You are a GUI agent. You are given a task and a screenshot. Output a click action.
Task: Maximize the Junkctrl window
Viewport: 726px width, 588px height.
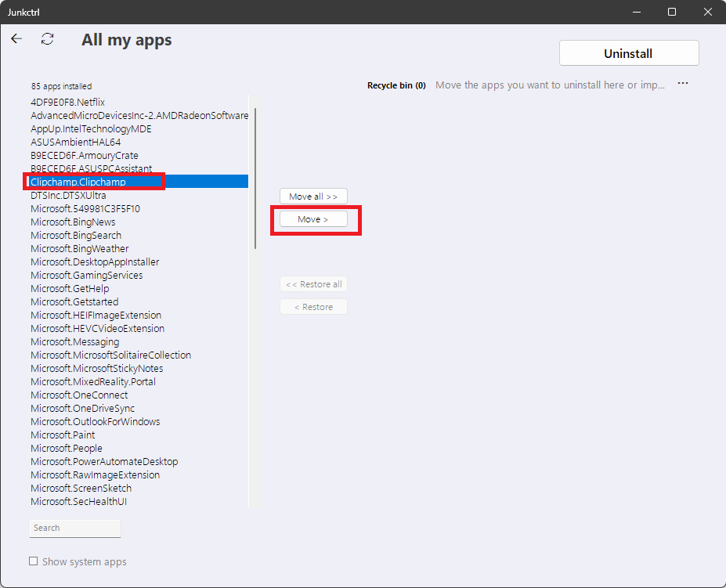[x=672, y=12]
